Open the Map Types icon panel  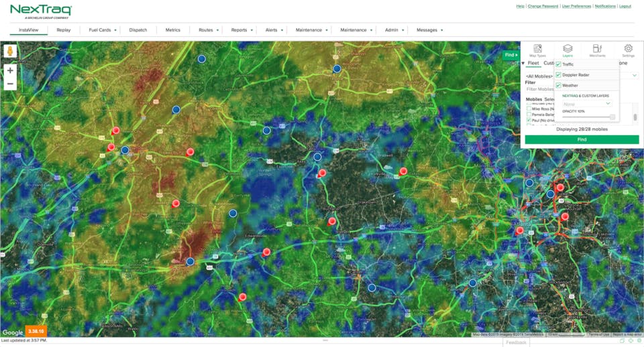pyautogui.click(x=537, y=50)
